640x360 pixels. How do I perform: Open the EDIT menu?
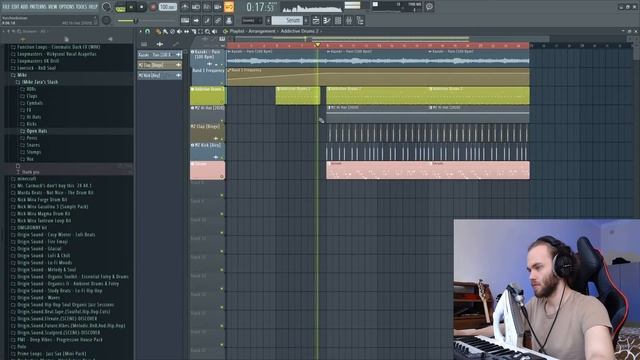point(15,7)
